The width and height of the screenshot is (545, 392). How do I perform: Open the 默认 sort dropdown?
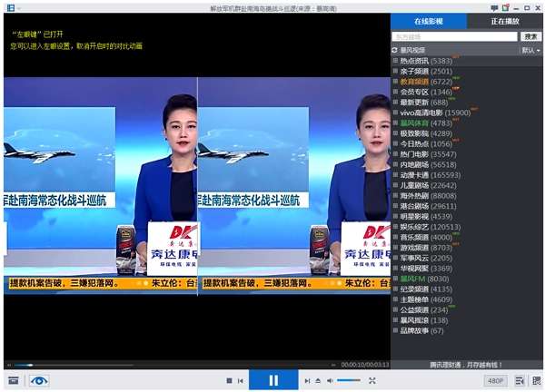tap(530, 51)
